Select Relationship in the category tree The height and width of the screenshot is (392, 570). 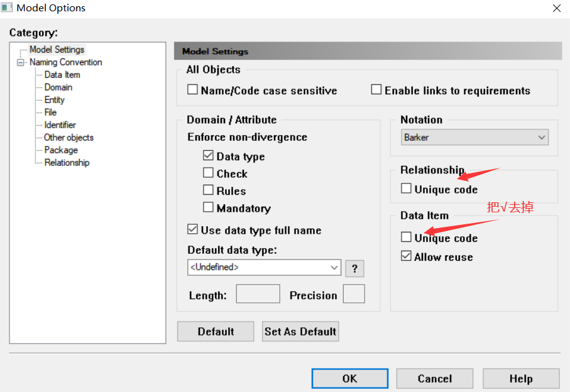click(x=67, y=163)
